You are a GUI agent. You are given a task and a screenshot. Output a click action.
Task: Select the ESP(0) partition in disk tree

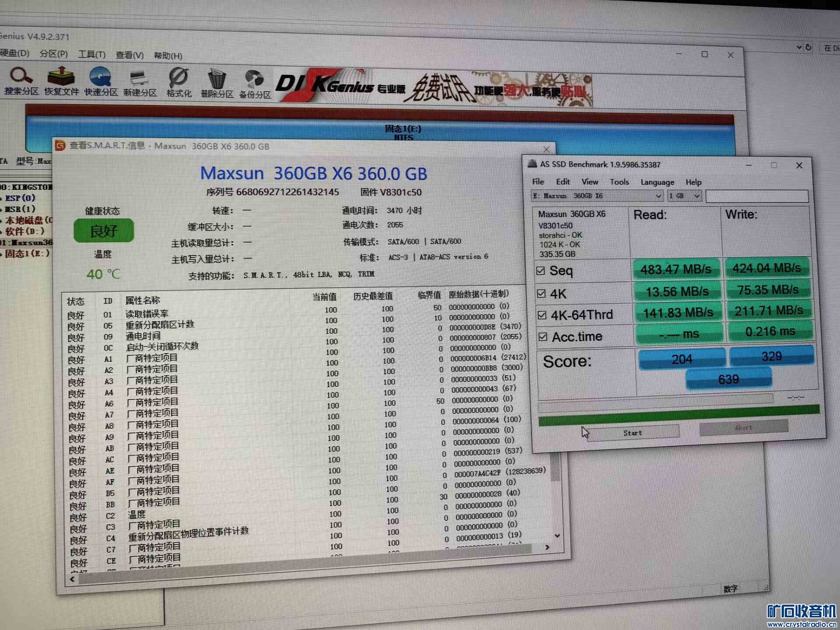pyautogui.click(x=20, y=198)
